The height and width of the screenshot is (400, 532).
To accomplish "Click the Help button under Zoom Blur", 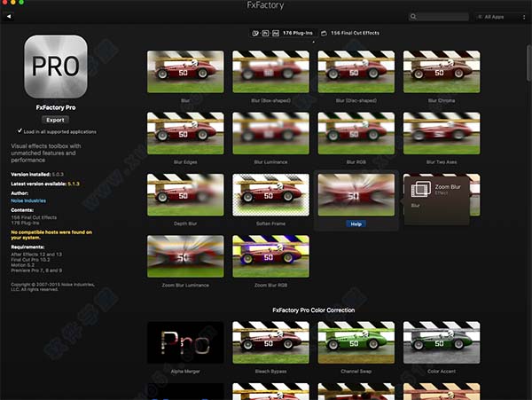I will coord(356,224).
